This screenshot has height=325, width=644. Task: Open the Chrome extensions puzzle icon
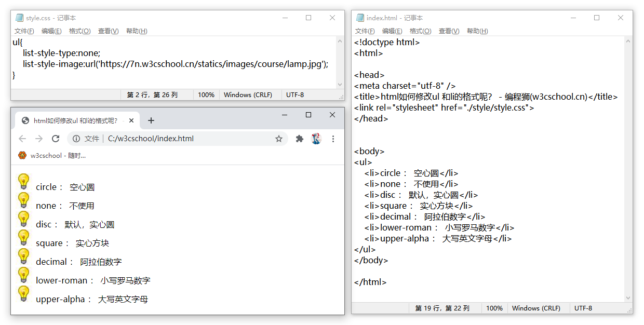(300, 139)
